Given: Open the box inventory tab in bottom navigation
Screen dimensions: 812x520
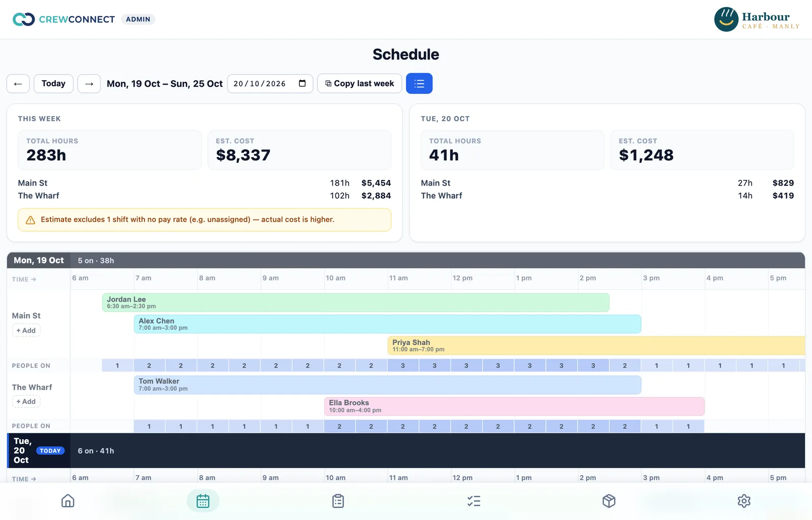Looking at the screenshot, I should (x=609, y=501).
